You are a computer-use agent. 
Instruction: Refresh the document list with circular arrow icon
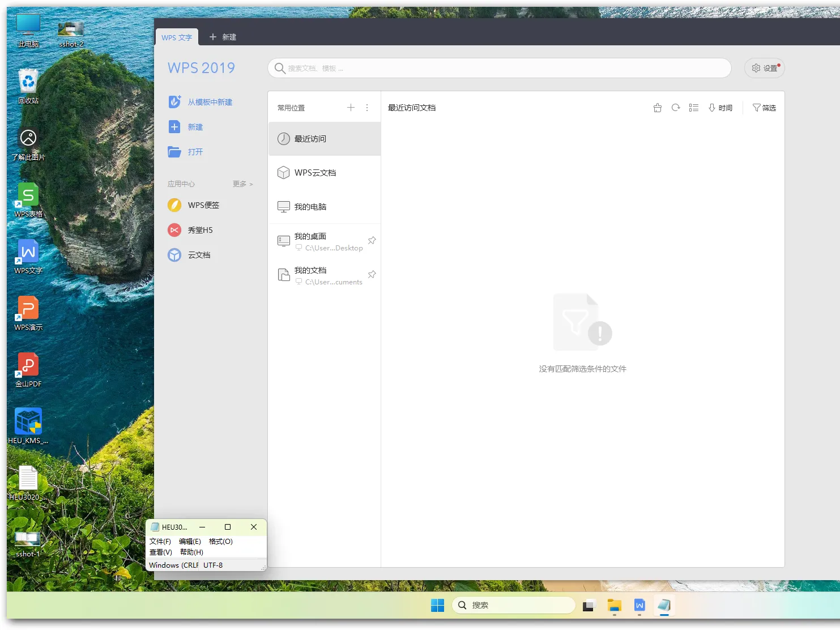pyautogui.click(x=675, y=107)
